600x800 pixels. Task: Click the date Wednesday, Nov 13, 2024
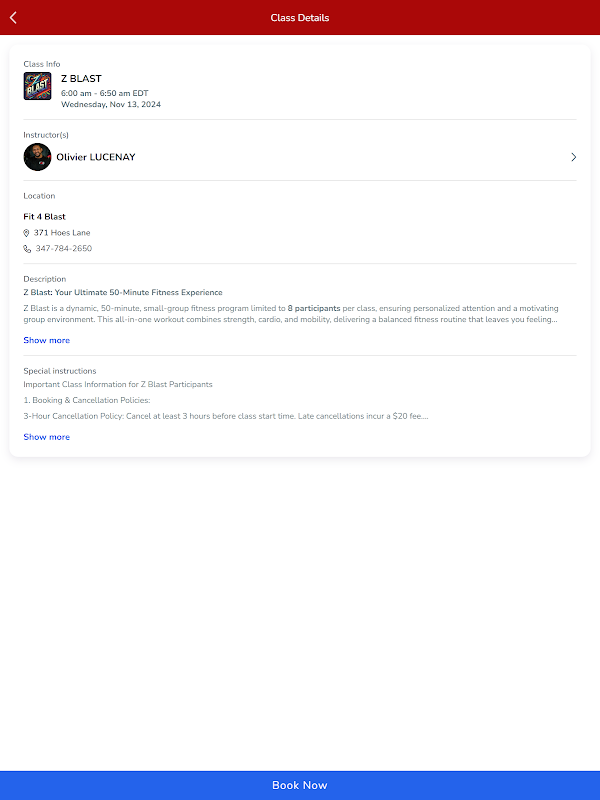click(110, 104)
